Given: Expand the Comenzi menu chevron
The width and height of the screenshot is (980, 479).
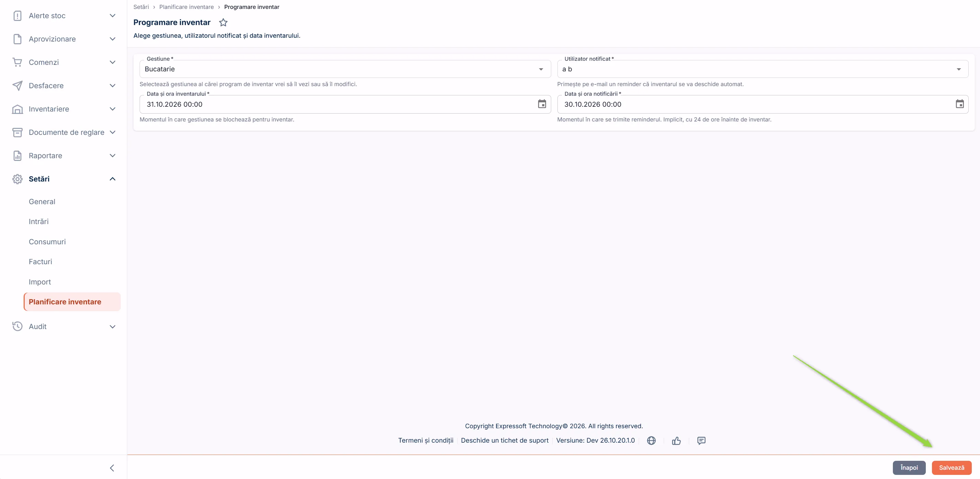Looking at the screenshot, I should tap(112, 62).
